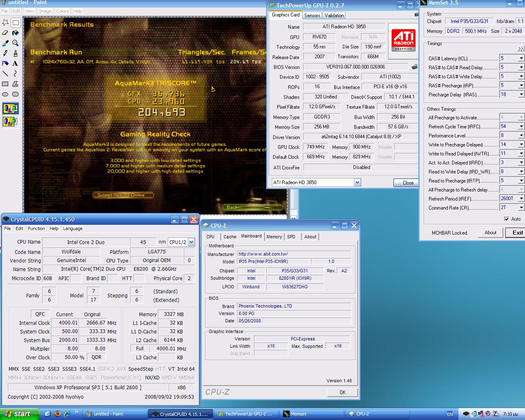Click OK in the CPU-Z window
This screenshot has width=525, height=420.
[x=342, y=393]
